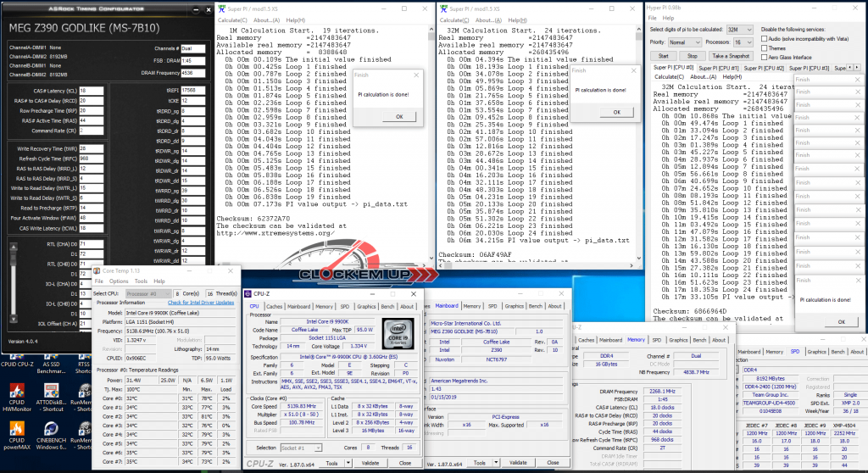Click the scroll-down arrow in ASRock Timing Configurator
This screenshot has width=868, height=473.
pyautogui.click(x=14, y=319)
